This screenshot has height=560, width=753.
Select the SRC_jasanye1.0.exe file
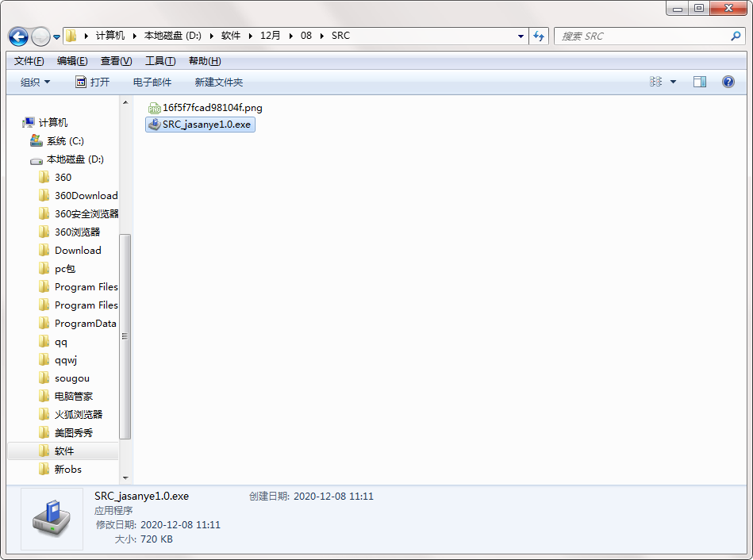click(x=200, y=125)
